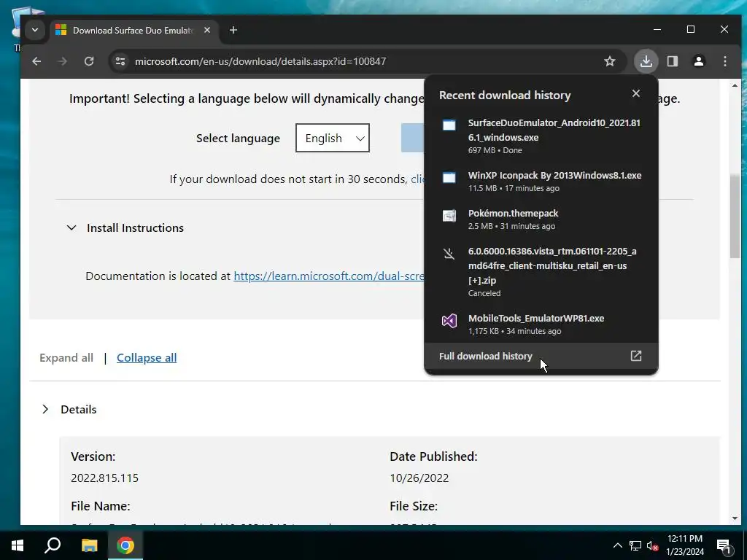The height and width of the screenshot is (560, 747).
Task: Open WinXP Iconpack By 2013Windows8.1.exe download
Action: pos(541,181)
